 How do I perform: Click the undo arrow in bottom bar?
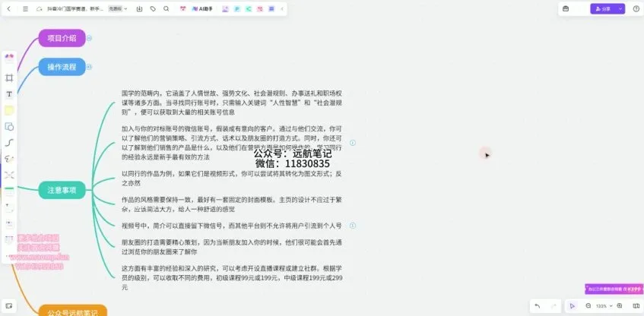pos(538,305)
